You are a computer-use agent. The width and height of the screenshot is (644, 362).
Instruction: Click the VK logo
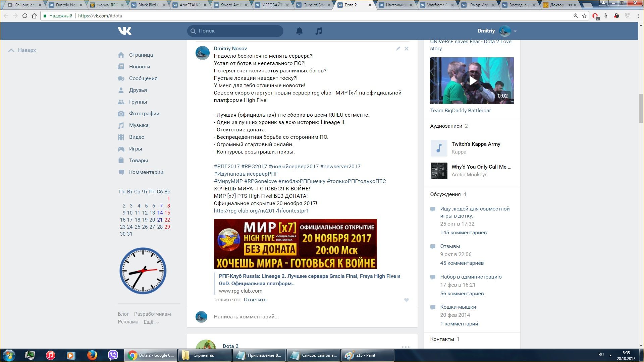click(125, 31)
